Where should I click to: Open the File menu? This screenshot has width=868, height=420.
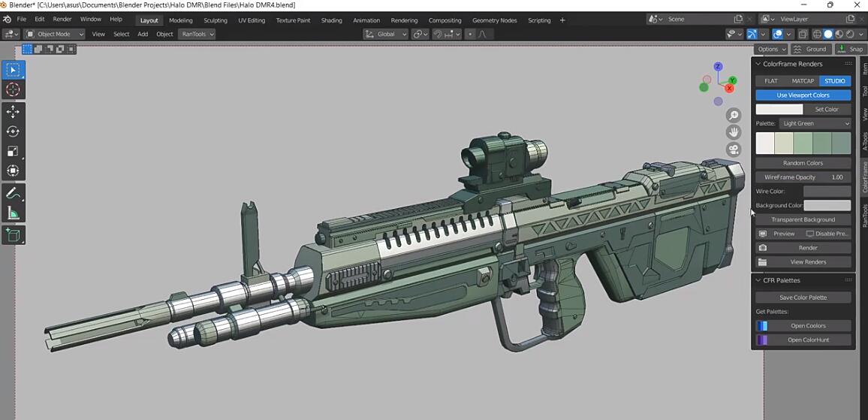coord(22,20)
